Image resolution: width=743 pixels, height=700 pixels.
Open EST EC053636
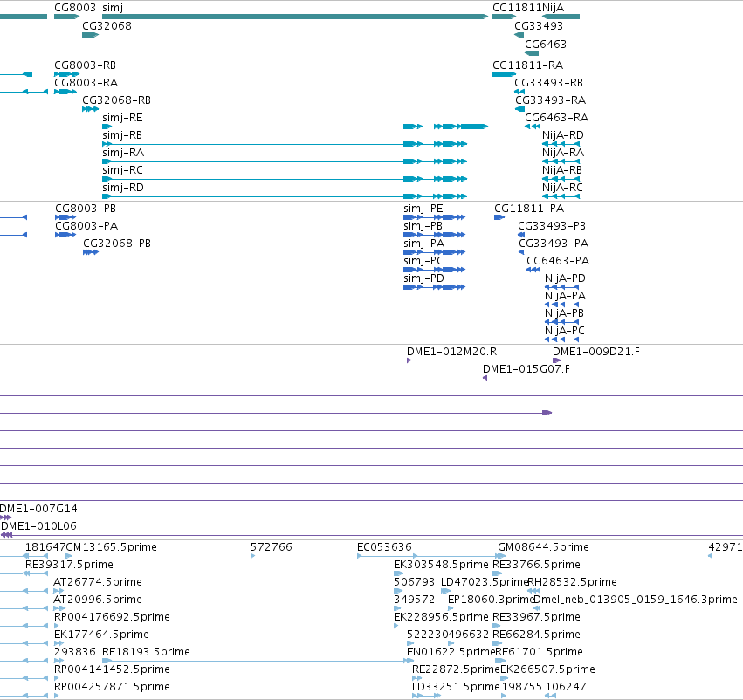click(384, 547)
